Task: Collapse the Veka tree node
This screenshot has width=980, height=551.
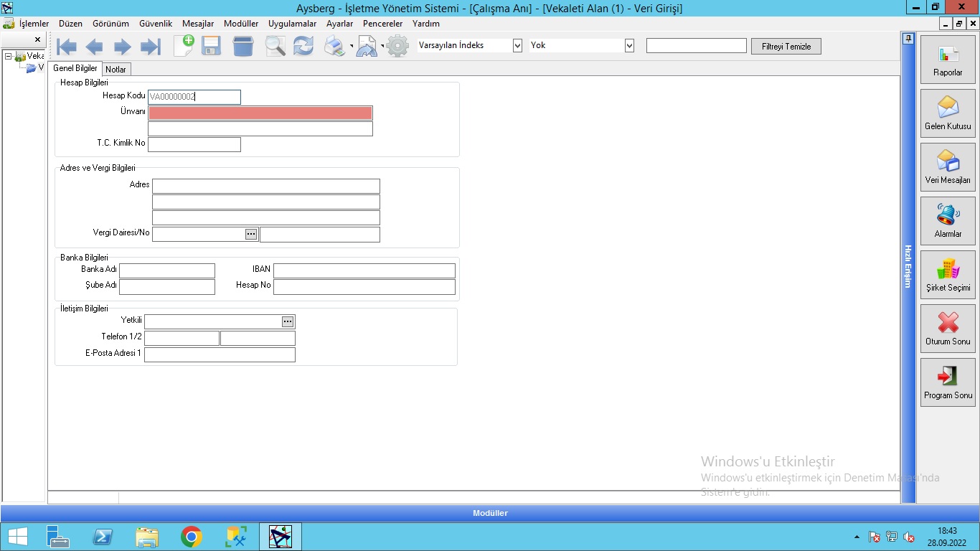Action: [x=8, y=56]
